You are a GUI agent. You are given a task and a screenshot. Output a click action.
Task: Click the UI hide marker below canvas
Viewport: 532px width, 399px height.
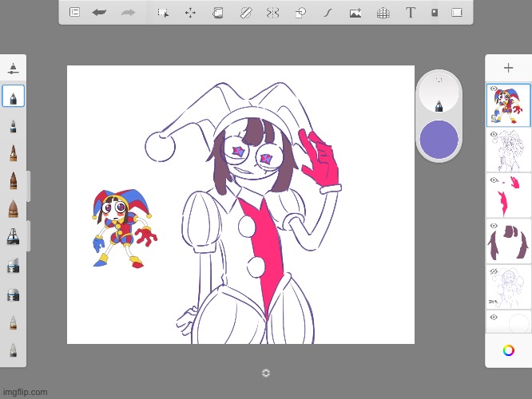[266, 373]
